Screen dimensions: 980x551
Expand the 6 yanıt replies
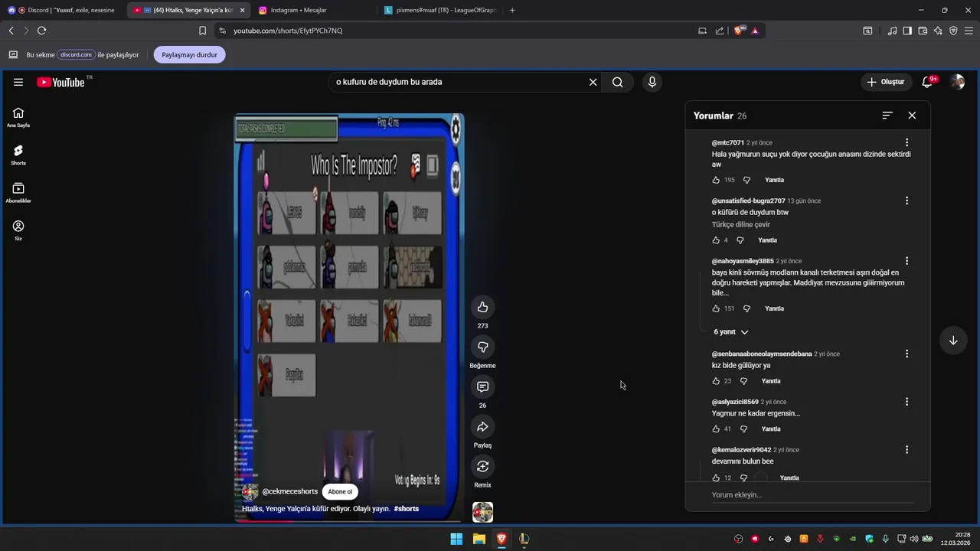coord(730,332)
